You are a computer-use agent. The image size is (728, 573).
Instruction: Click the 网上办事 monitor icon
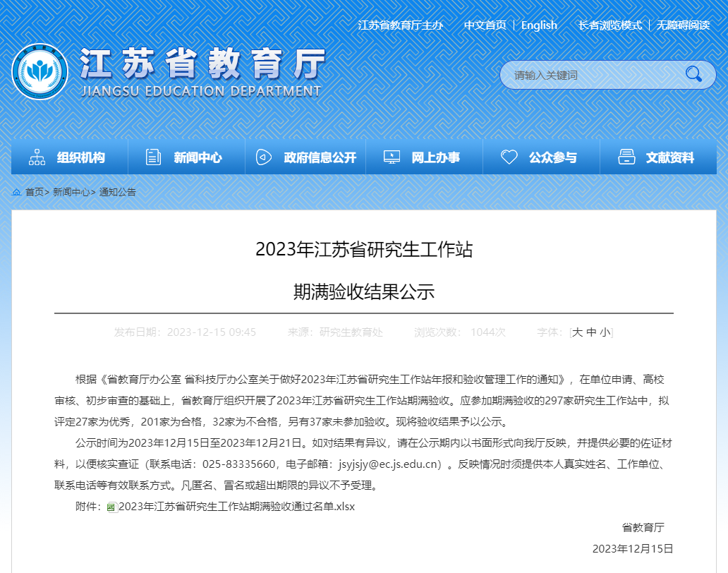tap(392, 157)
